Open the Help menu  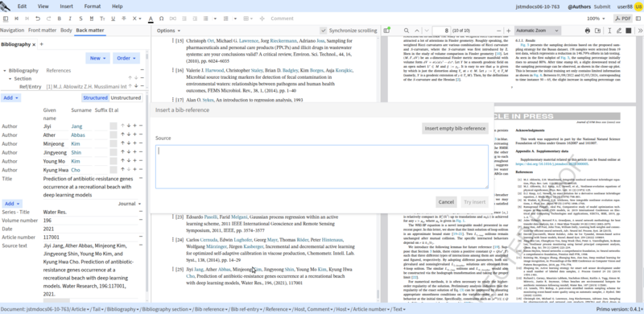click(117, 6)
